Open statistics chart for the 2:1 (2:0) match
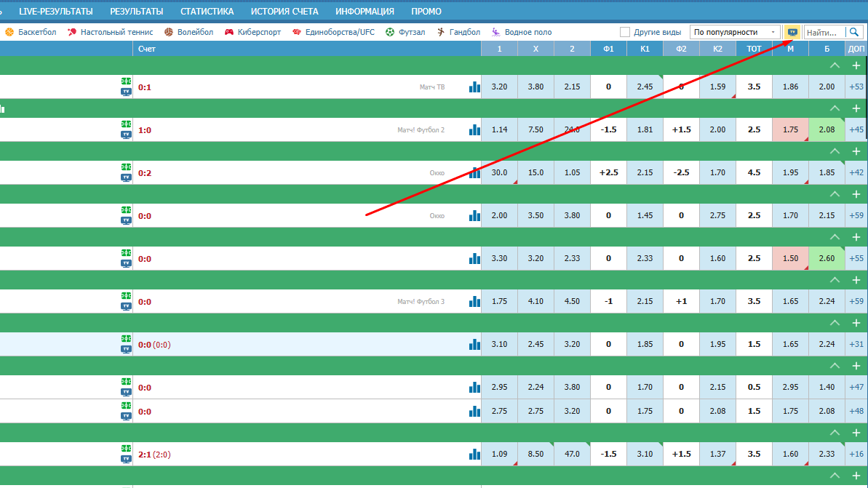Image resolution: width=868 pixels, height=488 pixels. pyautogui.click(x=474, y=455)
